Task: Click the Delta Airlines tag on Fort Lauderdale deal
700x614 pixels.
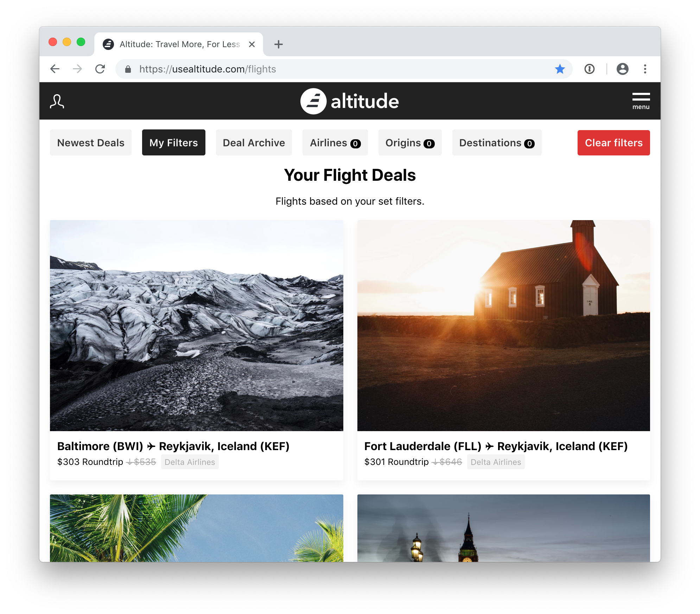Action: point(496,462)
